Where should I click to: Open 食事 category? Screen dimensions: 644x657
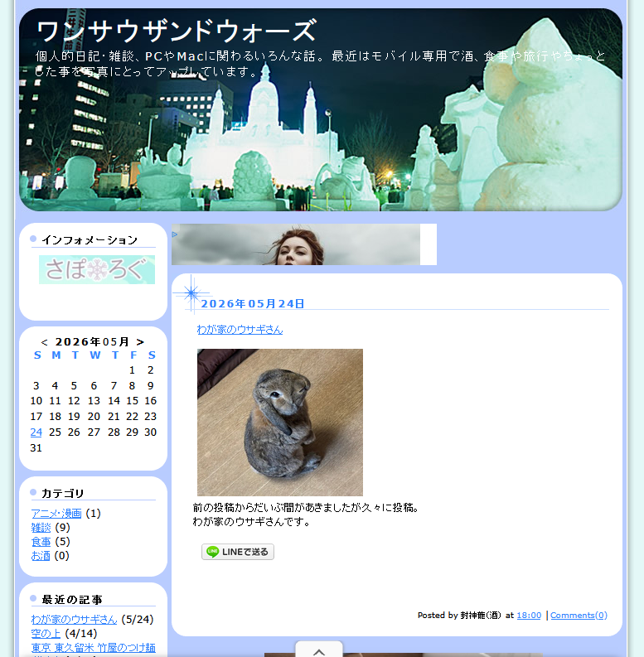(x=41, y=542)
